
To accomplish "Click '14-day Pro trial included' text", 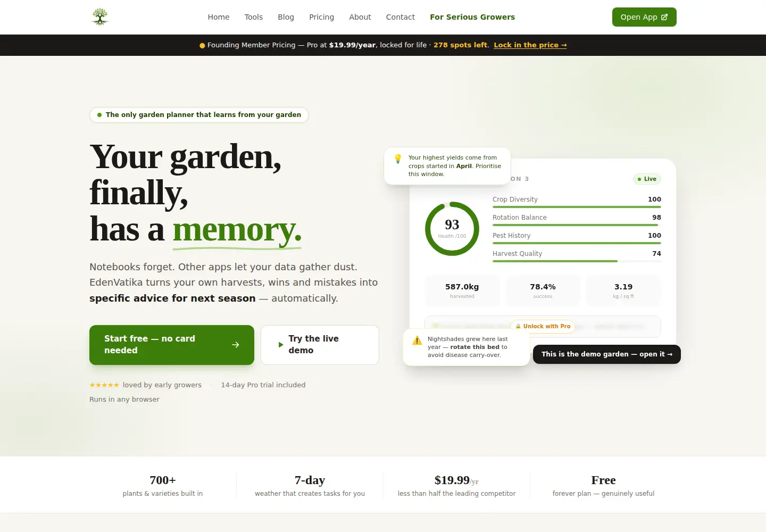I will tap(263, 385).
